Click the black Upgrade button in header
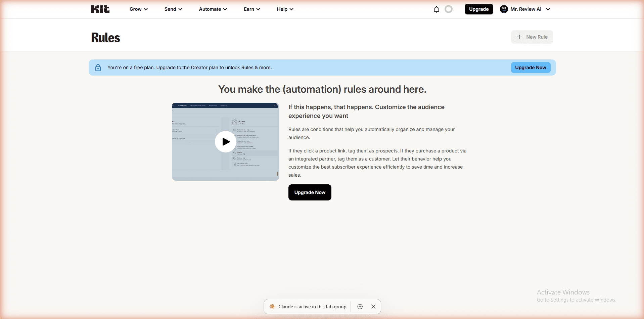The width and height of the screenshot is (644, 319). coord(479,9)
